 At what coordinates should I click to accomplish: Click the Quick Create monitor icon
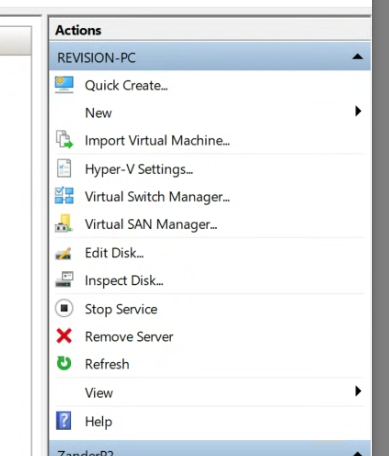[x=64, y=85]
